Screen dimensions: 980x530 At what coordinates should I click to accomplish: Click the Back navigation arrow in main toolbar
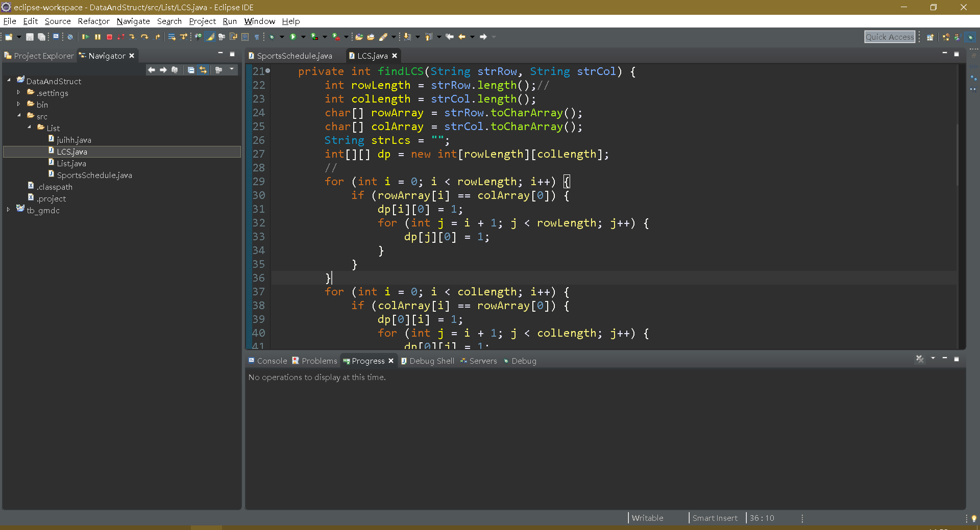[x=462, y=37]
